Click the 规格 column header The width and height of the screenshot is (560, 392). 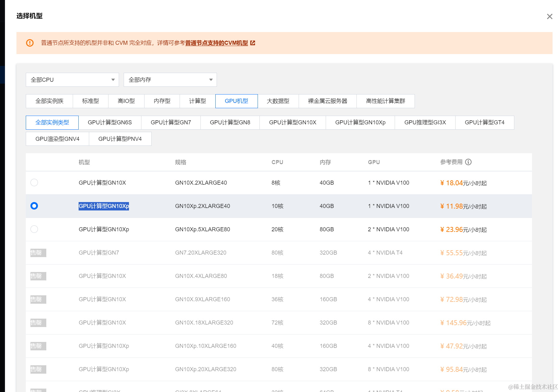[181, 162]
